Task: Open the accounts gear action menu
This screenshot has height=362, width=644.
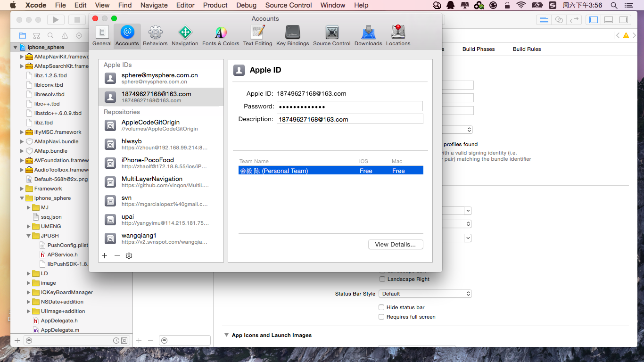Action: point(129,255)
